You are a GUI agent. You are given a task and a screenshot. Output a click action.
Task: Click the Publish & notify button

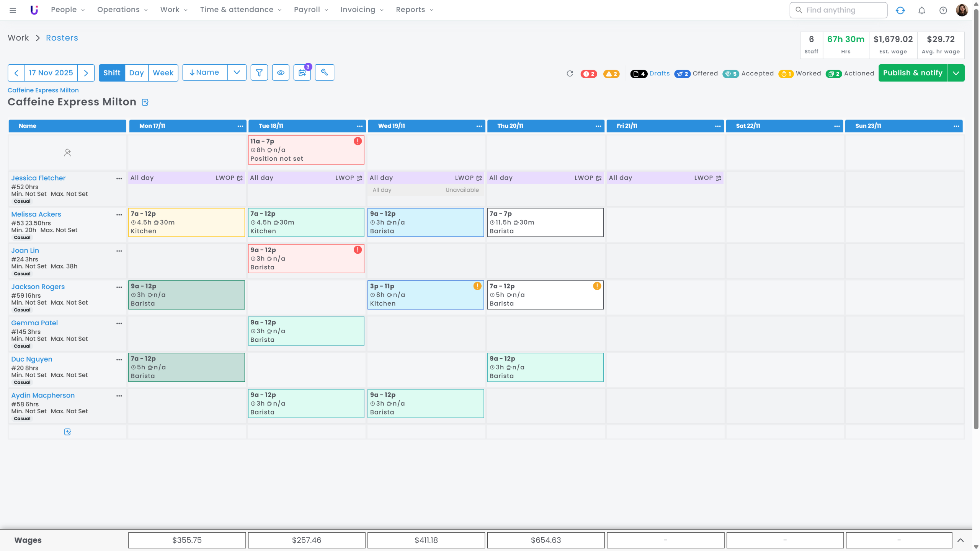pyautogui.click(x=913, y=73)
